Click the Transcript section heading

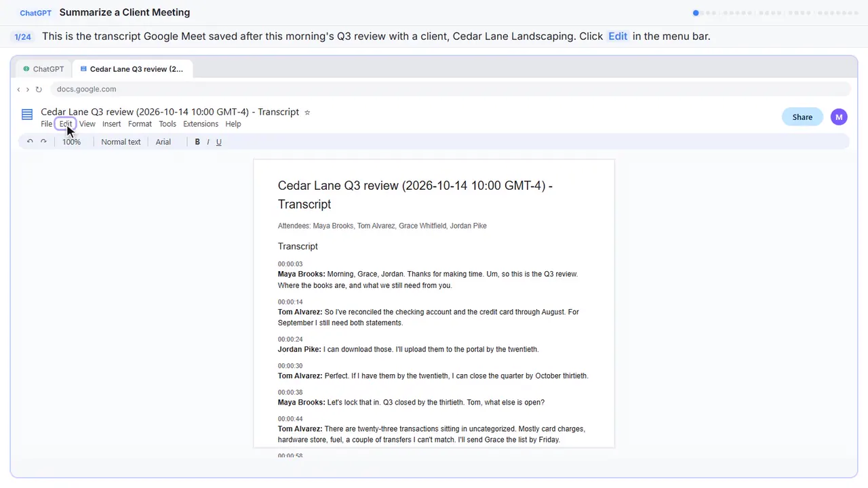point(298,246)
